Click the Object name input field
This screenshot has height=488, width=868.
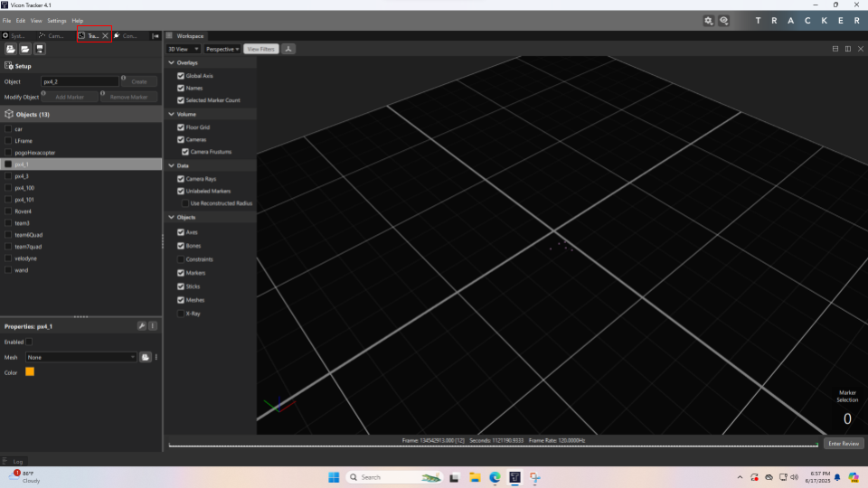[x=80, y=82]
